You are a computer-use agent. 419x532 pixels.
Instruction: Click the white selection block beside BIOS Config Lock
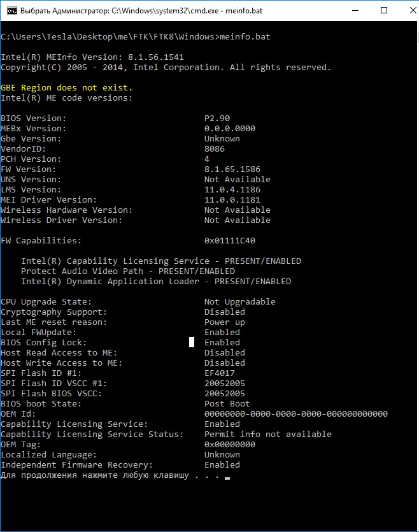pyautogui.click(x=192, y=343)
